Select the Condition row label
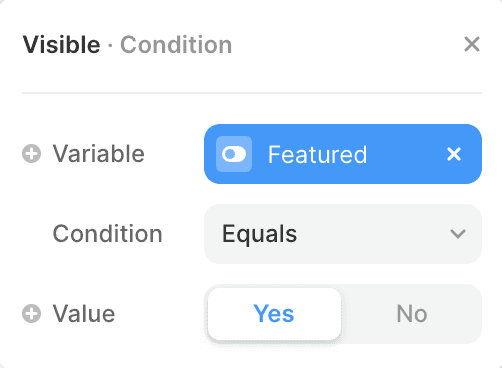 click(x=108, y=234)
